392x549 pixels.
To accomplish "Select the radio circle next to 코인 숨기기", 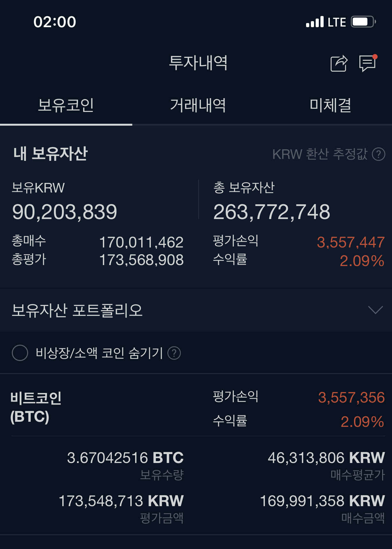I will coord(20,353).
